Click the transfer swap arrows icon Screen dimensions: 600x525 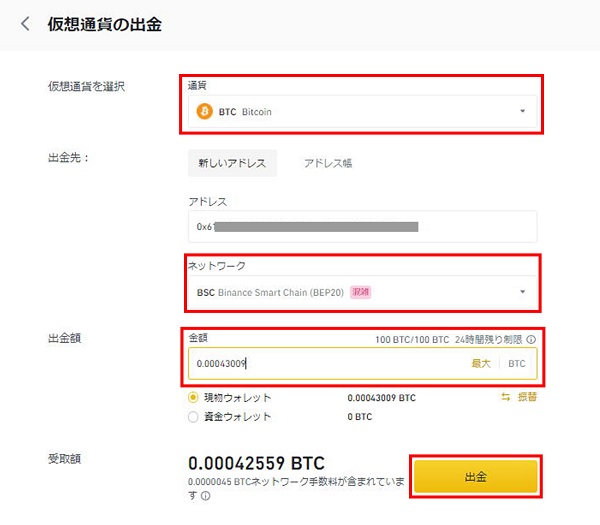coord(506,397)
